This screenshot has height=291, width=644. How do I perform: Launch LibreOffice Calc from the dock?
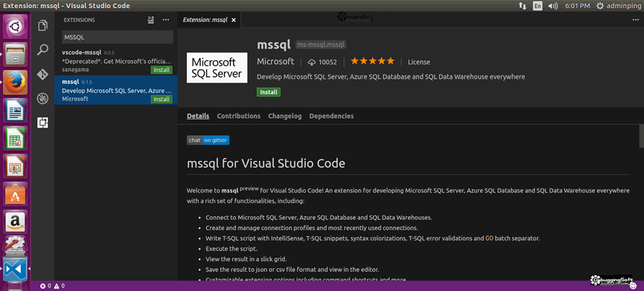click(x=16, y=138)
